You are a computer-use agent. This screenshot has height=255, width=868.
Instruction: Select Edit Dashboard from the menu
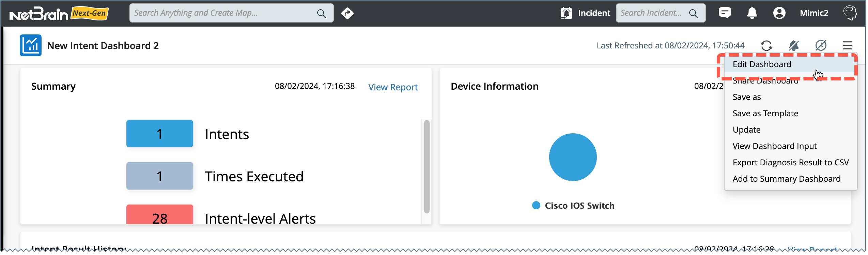pyautogui.click(x=762, y=64)
